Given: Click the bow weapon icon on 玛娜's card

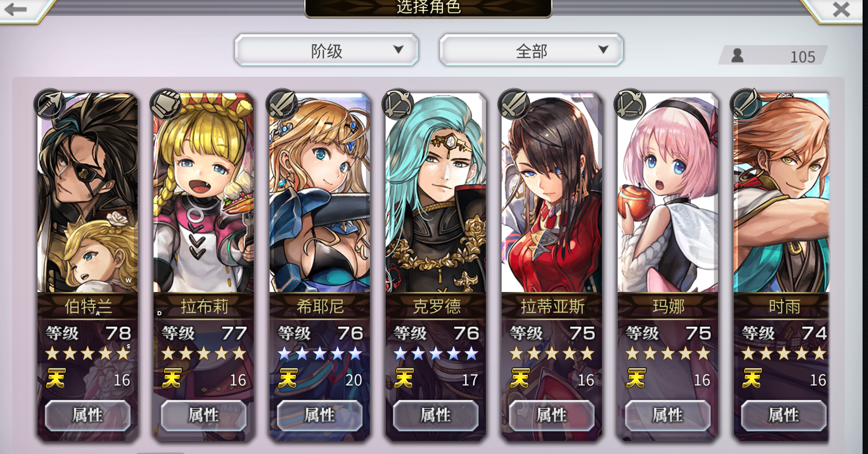Looking at the screenshot, I should (630, 104).
